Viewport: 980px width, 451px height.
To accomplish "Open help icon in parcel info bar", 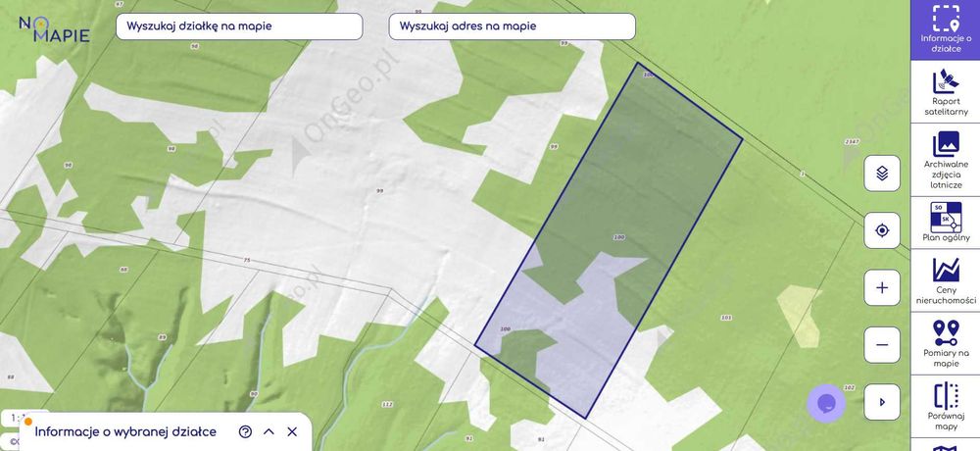I will [x=246, y=431].
